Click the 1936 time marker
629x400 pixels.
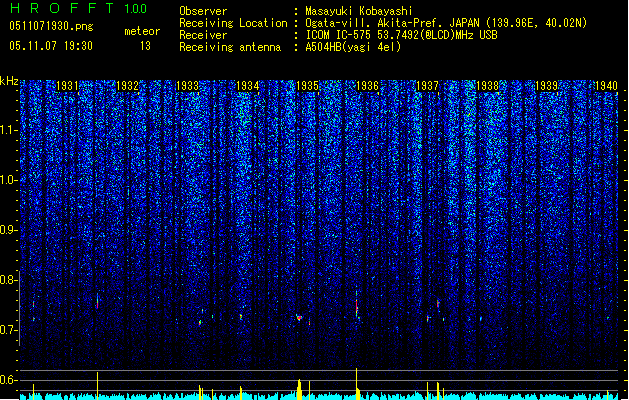(x=367, y=86)
